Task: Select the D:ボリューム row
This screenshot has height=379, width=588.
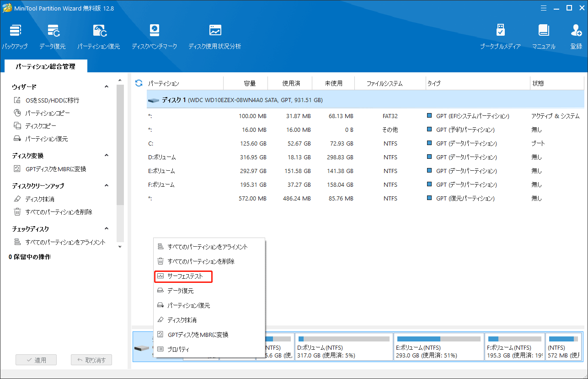Action: (x=365, y=157)
